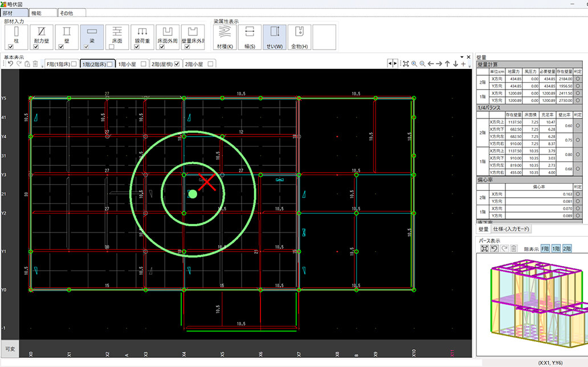Open the plan panel dropdown arrow menu

click(x=461, y=57)
